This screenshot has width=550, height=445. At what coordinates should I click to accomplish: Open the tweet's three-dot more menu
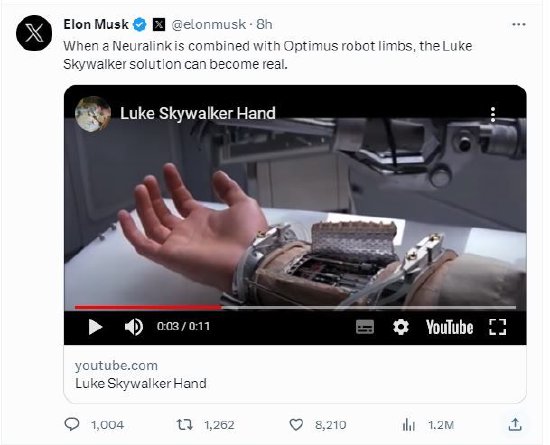519,24
